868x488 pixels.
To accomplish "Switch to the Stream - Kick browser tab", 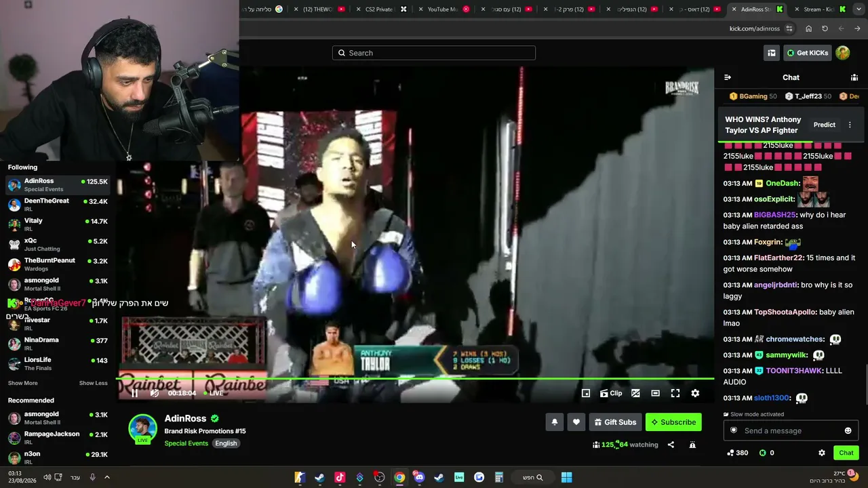I will (818, 9).
